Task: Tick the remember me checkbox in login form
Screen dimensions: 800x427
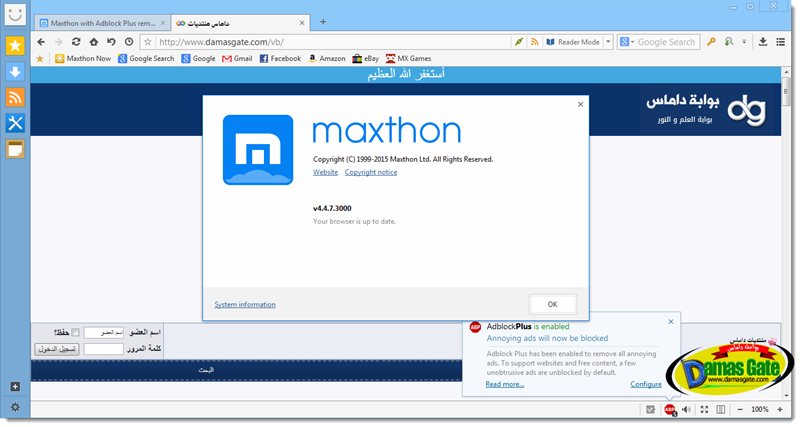Action: click(x=75, y=332)
